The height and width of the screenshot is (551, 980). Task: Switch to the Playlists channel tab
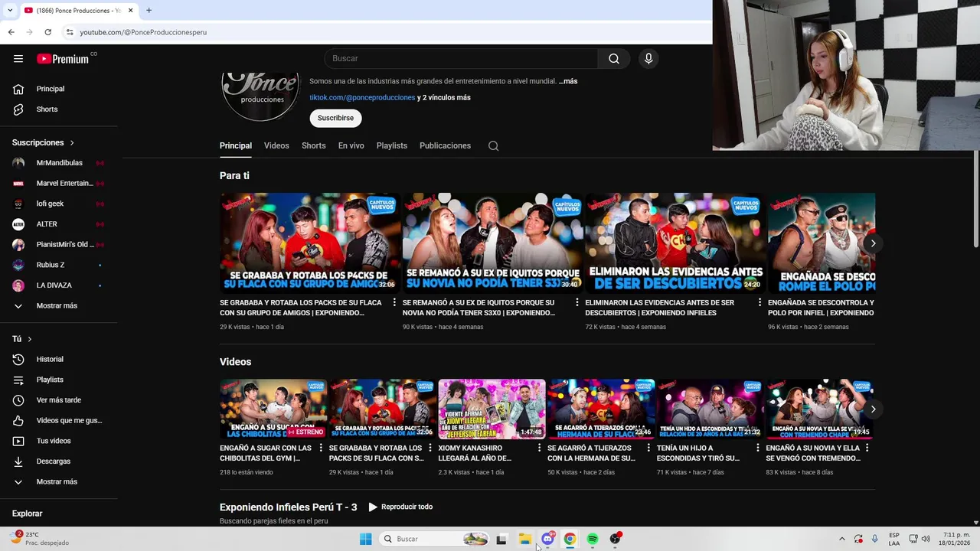[392, 145]
